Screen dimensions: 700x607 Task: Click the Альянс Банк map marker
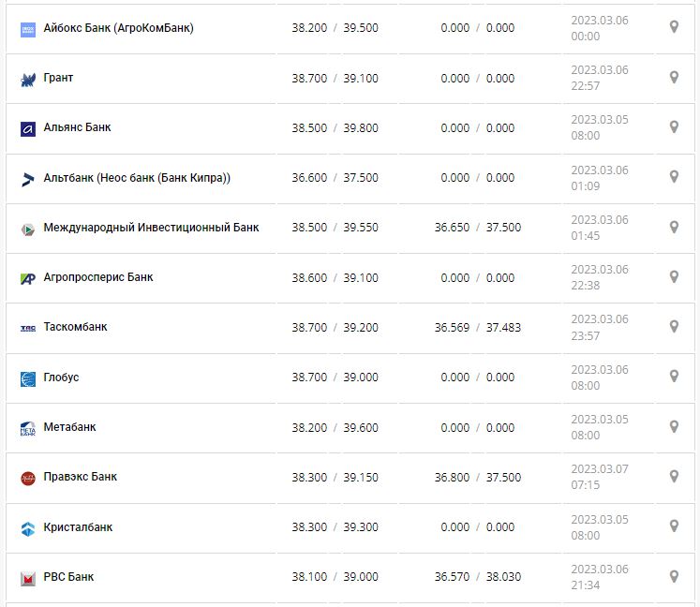[x=673, y=126]
